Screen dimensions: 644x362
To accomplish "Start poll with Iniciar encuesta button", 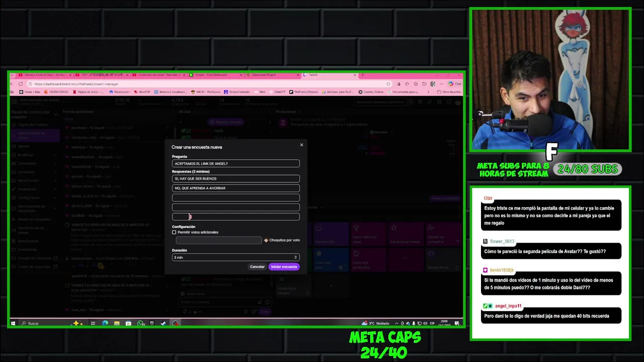I will coord(284,267).
